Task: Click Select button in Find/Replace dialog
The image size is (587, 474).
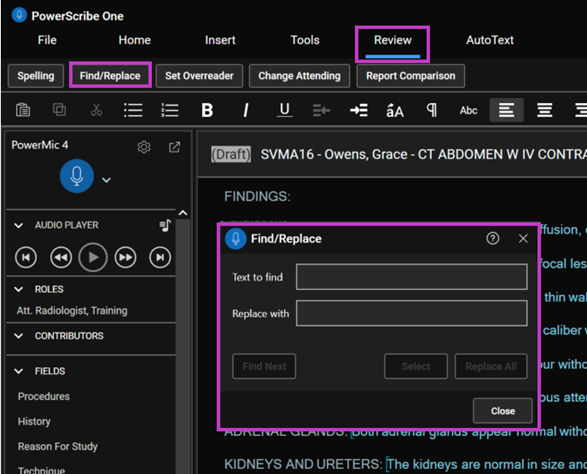Action: coord(416,366)
